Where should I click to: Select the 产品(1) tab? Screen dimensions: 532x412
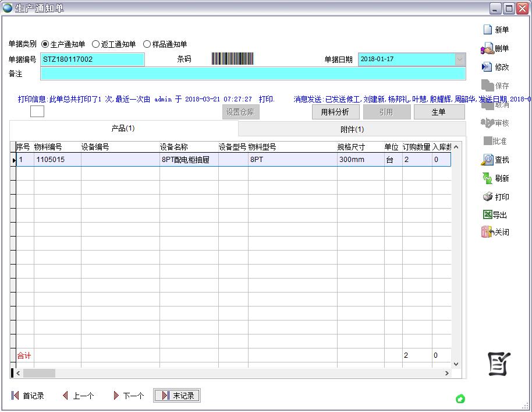click(123, 128)
